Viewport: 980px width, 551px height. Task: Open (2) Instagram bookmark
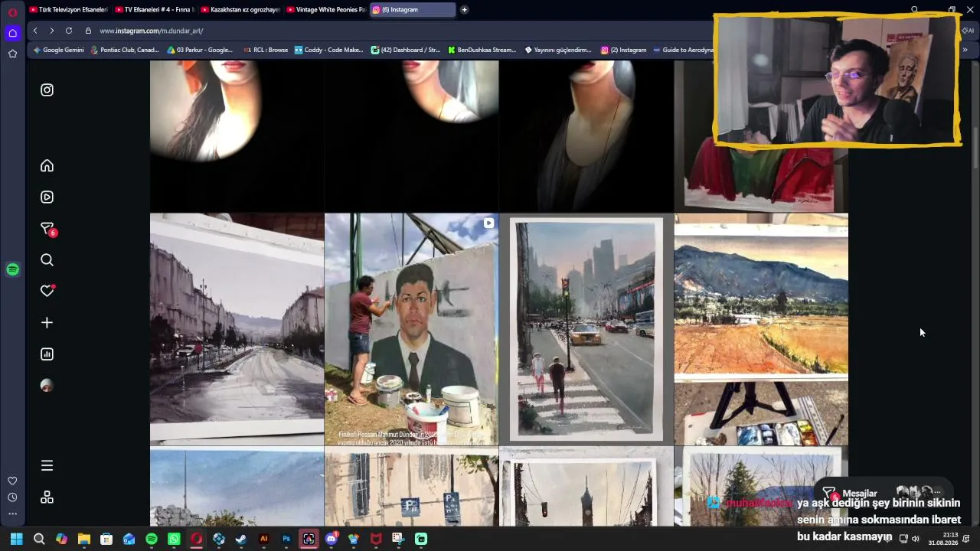(x=624, y=50)
